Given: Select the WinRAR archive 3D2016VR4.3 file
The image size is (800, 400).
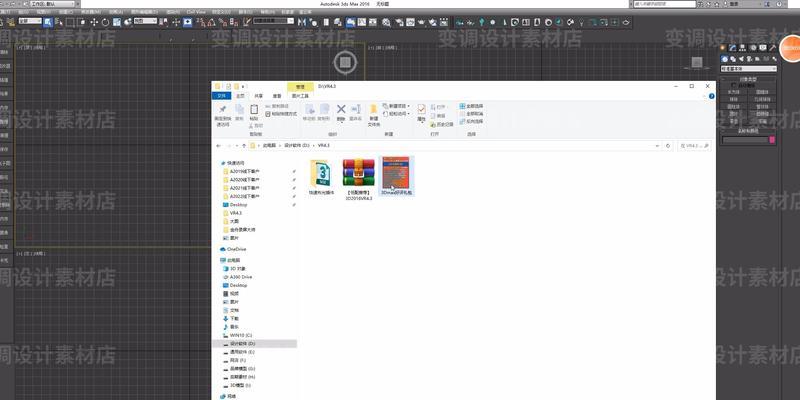Looking at the screenshot, I should click(358, 179).
